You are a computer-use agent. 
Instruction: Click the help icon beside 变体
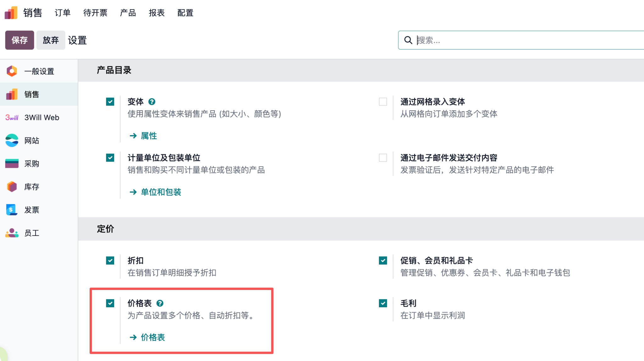tap(152, 102)
